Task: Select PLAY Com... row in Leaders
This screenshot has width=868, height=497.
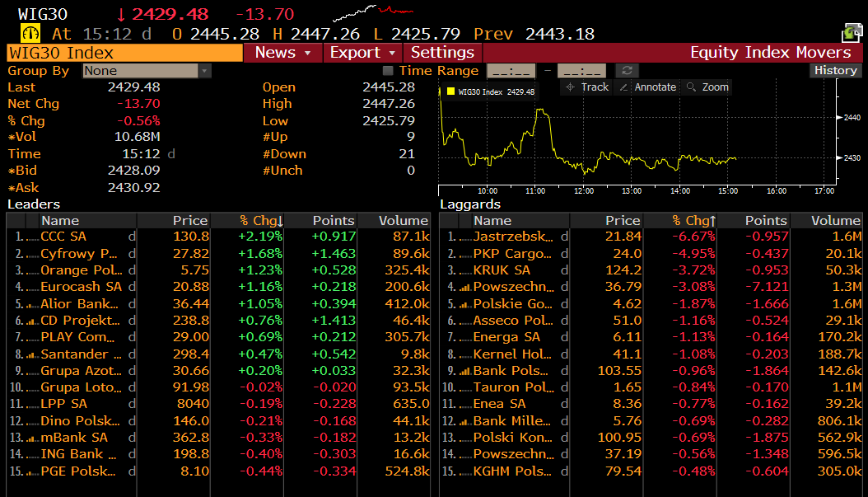Action: click(218, 337)
